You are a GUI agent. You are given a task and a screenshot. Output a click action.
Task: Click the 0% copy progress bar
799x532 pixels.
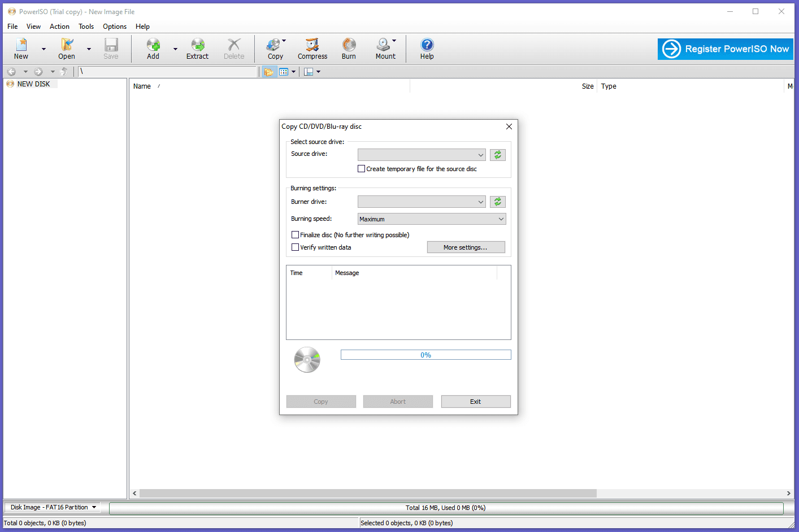(426, 355)
